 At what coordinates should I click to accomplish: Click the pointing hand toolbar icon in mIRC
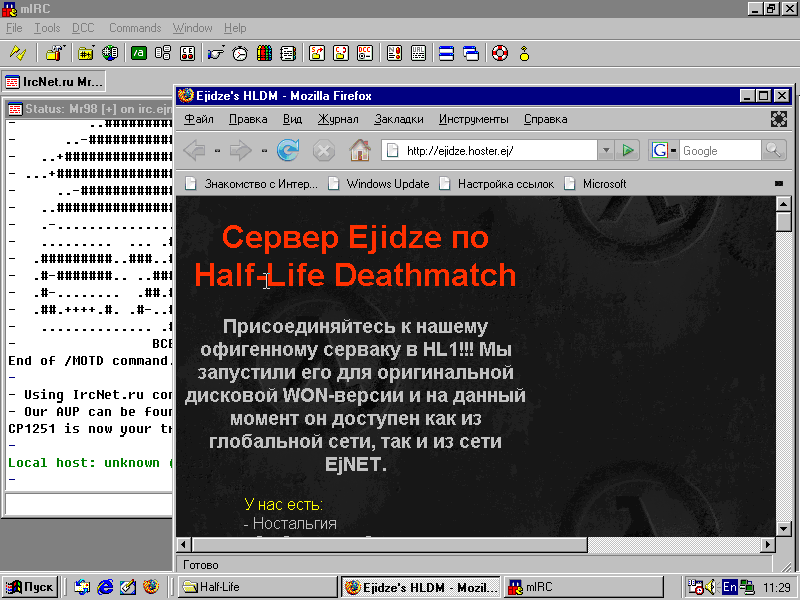click(216, 53)
